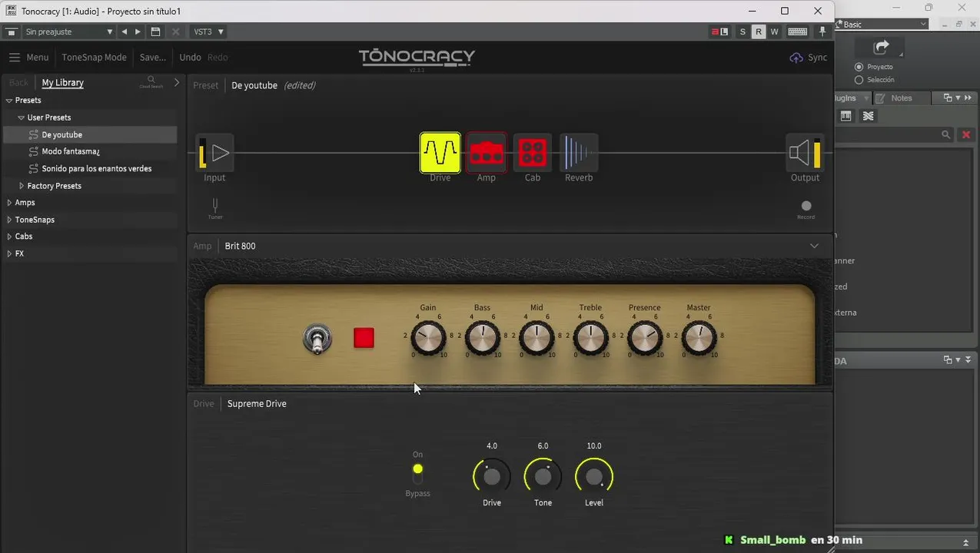Screen dimensions: 980x553
Task: Expand the Amps category
Action: [x=9, y=203]
